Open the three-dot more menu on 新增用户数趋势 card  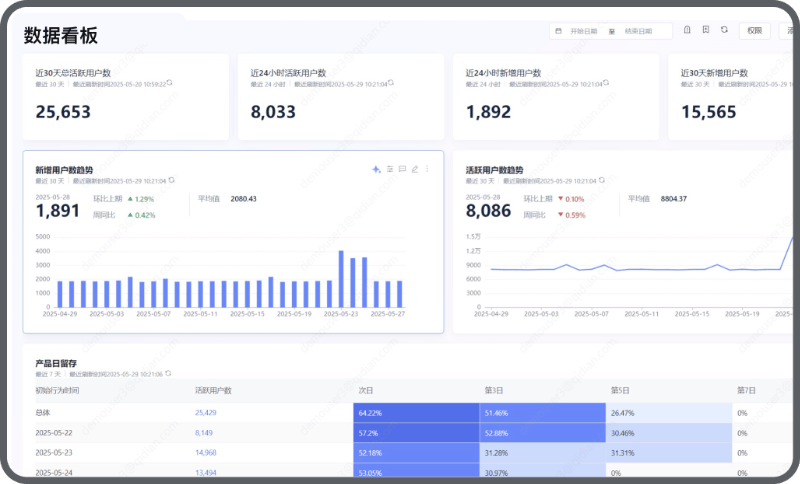click(427, 169)
